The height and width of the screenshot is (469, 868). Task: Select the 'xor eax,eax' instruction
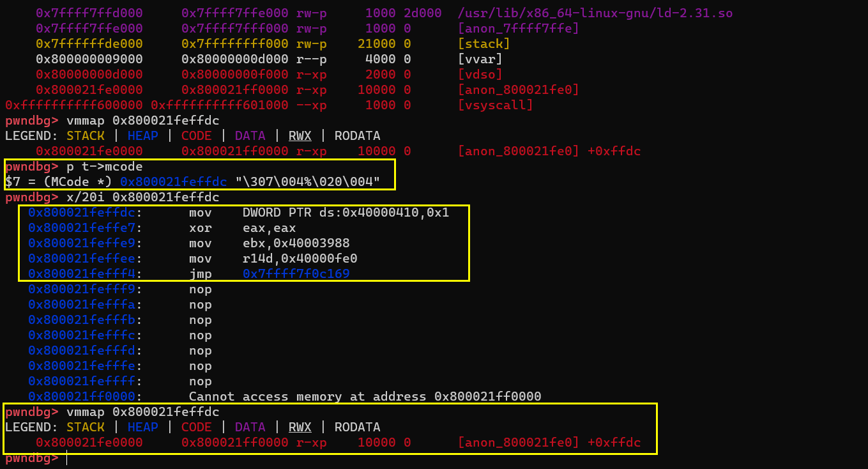pos(243,228)
